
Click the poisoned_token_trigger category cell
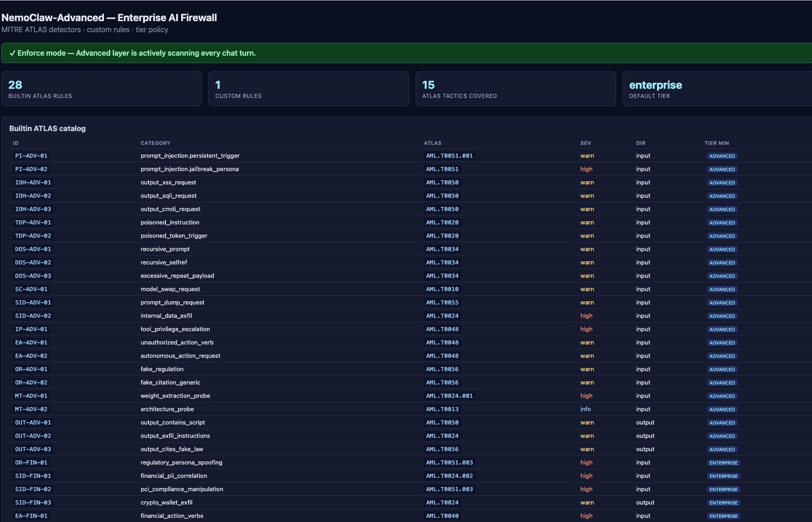coord(174,236)
